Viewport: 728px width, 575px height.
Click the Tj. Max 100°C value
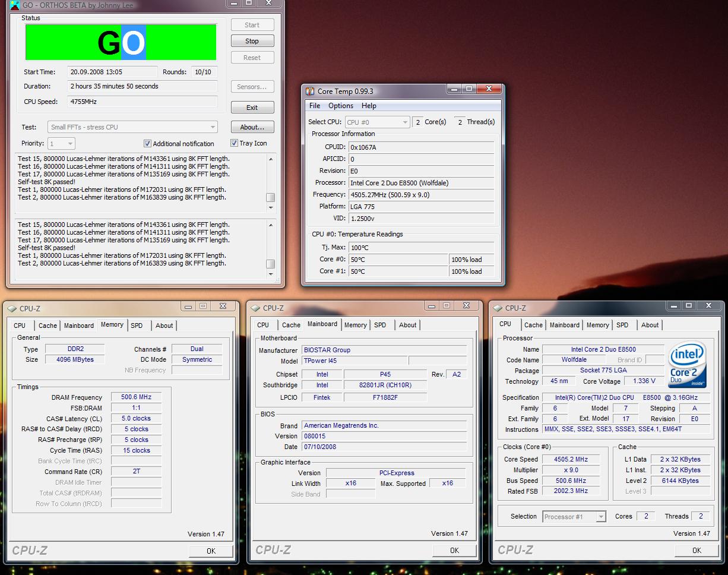click(x=421, y=248)
